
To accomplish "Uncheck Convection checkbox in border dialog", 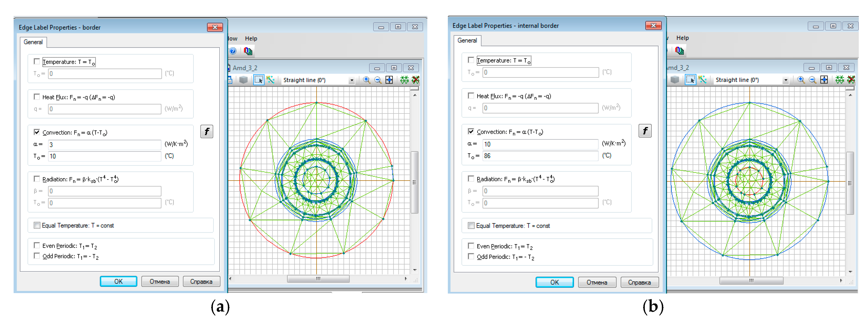I will tap(37, 132).
